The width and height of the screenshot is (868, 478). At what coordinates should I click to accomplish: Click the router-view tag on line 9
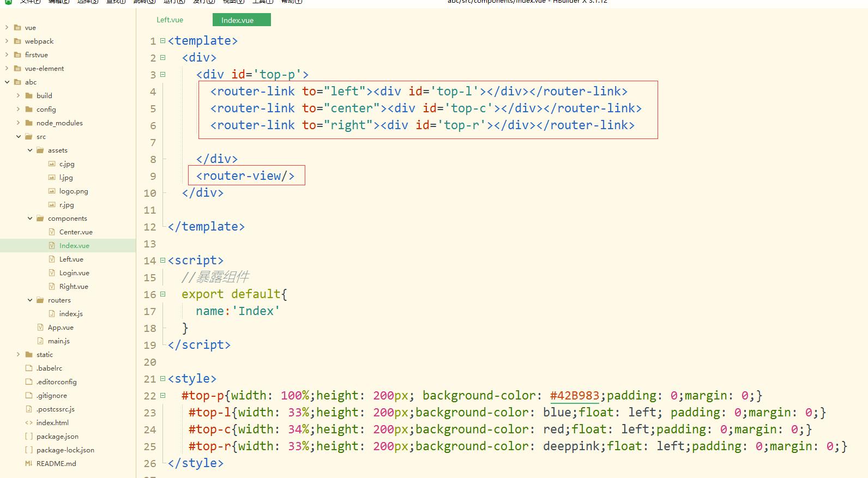click(245, 176)
